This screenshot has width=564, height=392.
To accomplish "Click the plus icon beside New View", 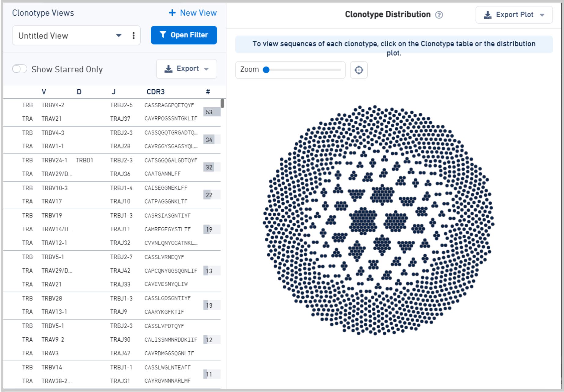I will tap(172, 13).
